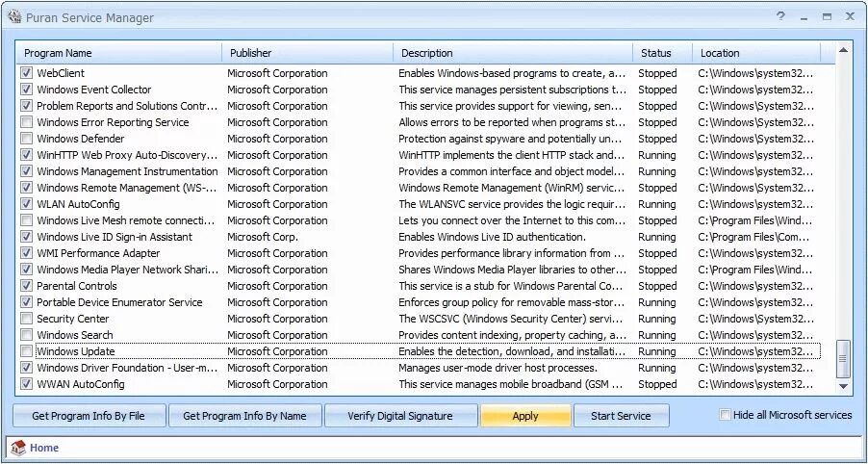The height and width of the screenshot is (464, 868).
Task: Check Hide all Microsoft services
Action: (x=725, y=415)
